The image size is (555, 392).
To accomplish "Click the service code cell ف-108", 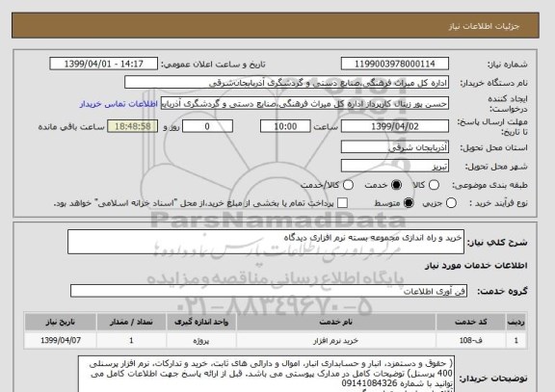I will click(471, 341).
